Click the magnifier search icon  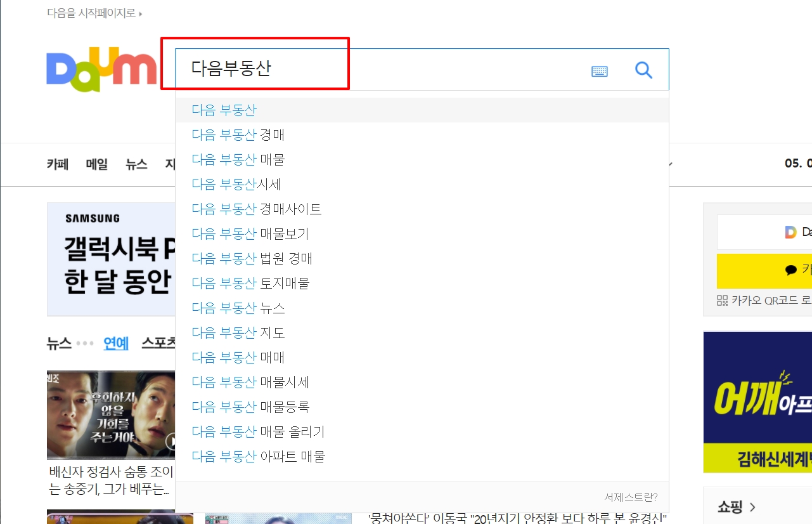coord(643,70)
